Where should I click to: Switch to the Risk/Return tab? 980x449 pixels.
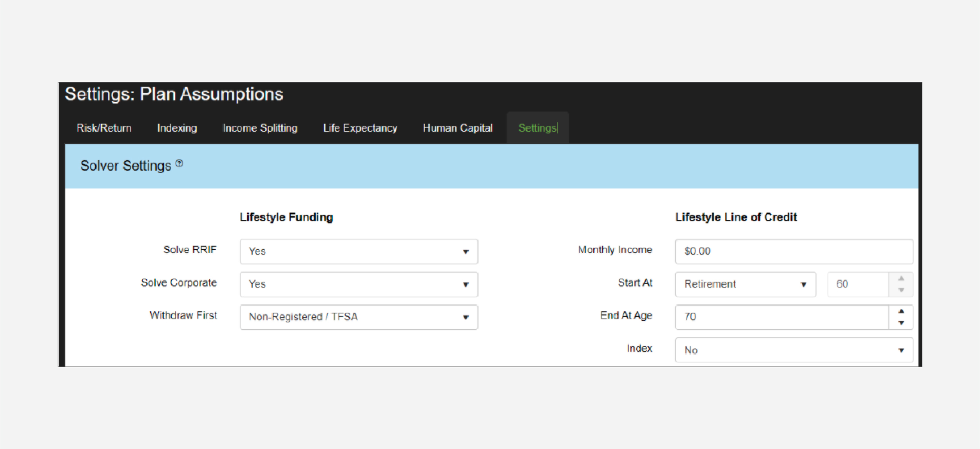(104, 128)
